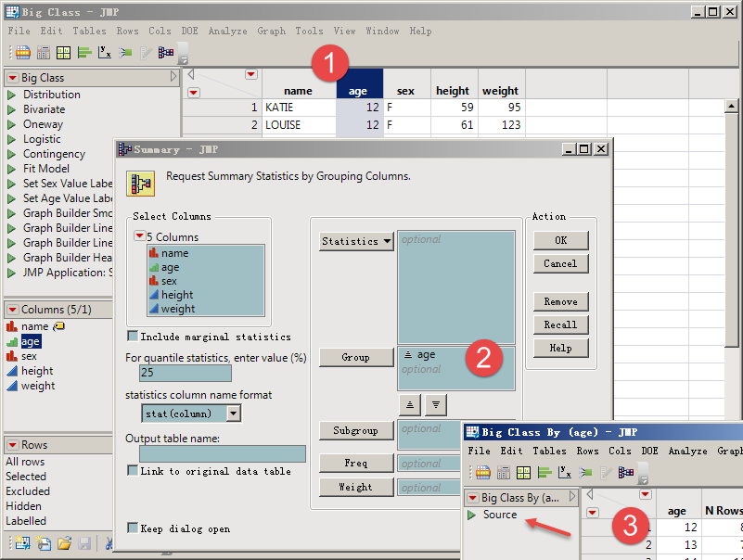743x560 pixels.
Task: Click the Open folder icon in bottom toolbar
Action: 64,543
